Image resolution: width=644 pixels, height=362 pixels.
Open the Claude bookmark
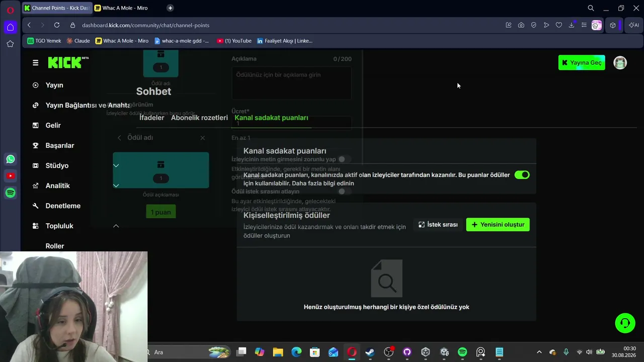point(78,41)
